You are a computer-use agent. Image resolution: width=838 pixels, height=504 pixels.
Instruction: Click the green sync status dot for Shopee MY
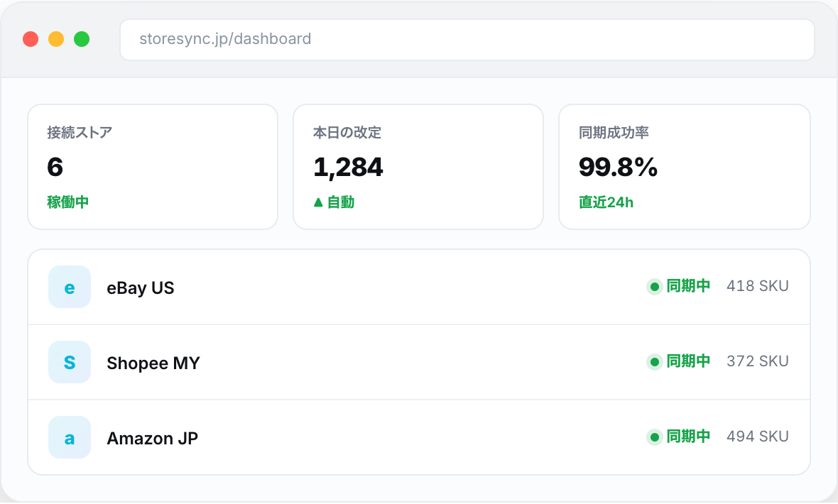pyautogui.click(x=655, y=362)
